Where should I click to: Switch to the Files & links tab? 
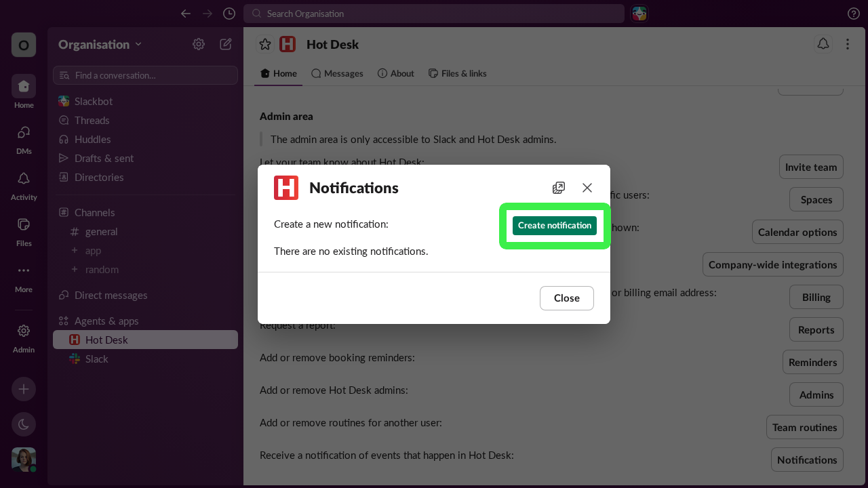(458, 73)
